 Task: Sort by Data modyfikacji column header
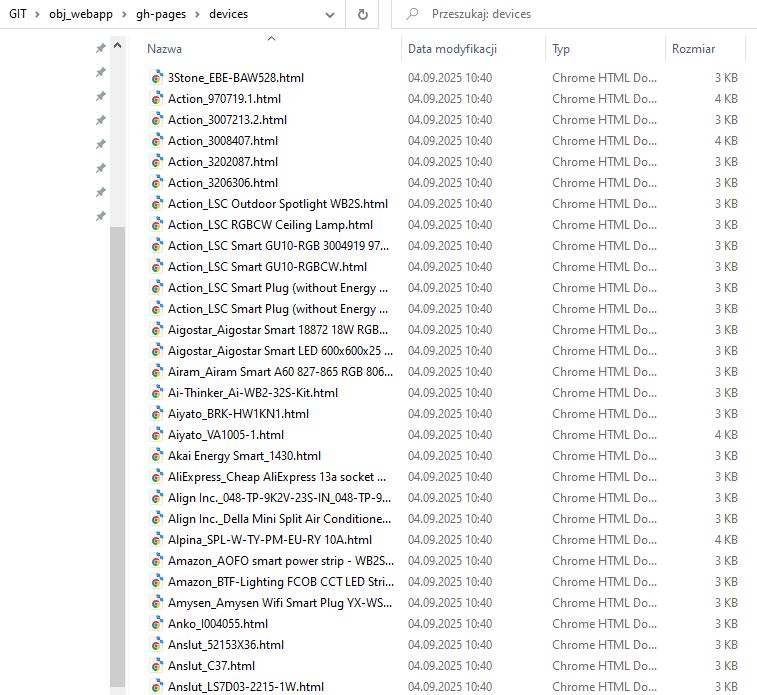[x=452, y=49]
